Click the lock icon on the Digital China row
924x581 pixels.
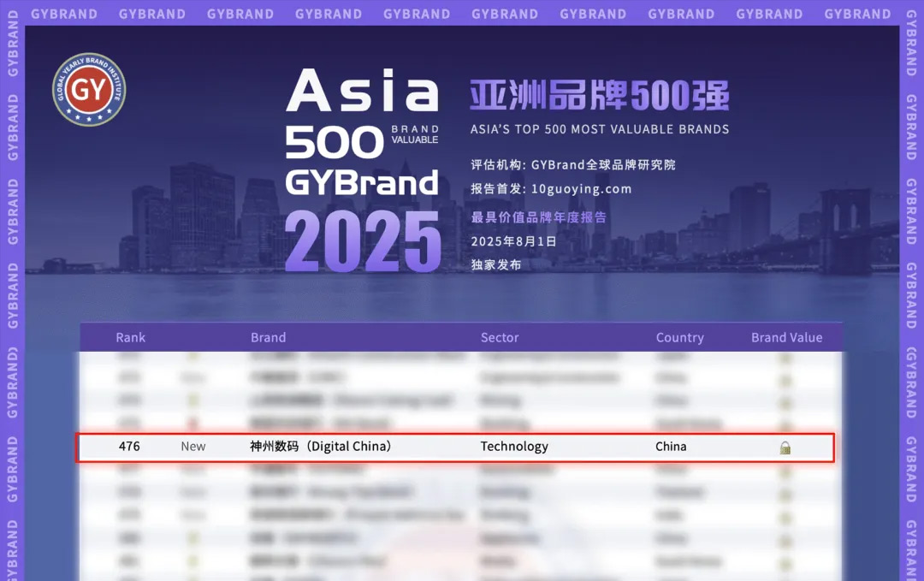(x=785, y=446)
